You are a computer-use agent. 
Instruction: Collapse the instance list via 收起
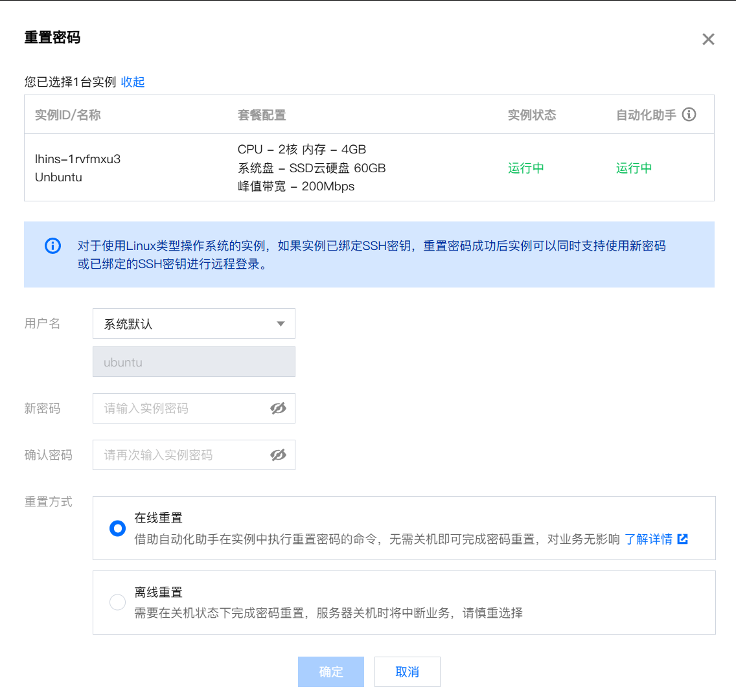[x=133, y=82]
